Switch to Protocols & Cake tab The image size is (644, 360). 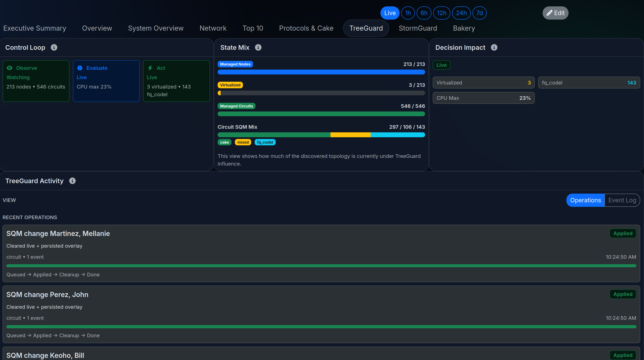tap(306, 28)
